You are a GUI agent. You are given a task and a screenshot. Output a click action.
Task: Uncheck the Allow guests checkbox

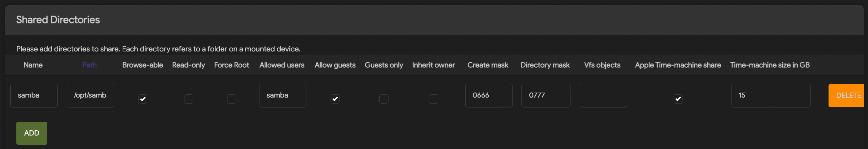pos(335,99)
